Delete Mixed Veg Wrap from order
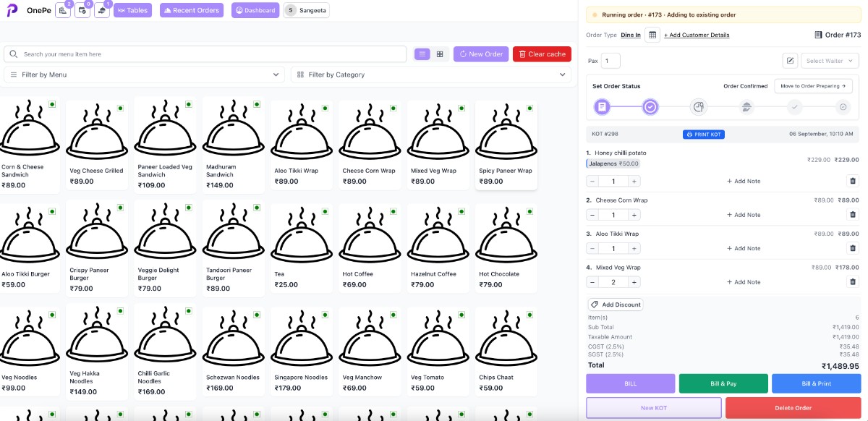The image size is (868, 421). 852,282
